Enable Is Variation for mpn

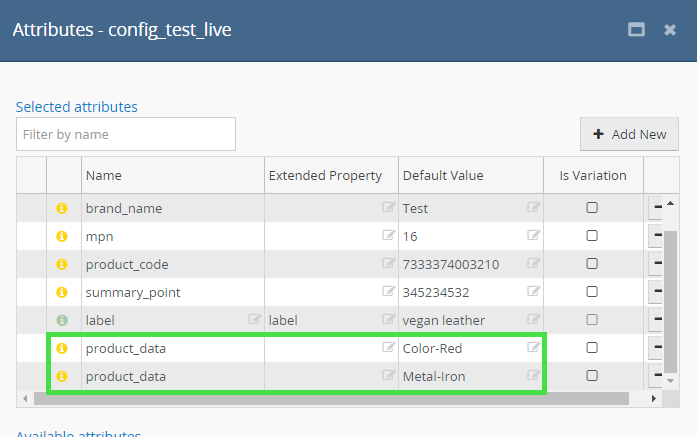click(592, 236)
